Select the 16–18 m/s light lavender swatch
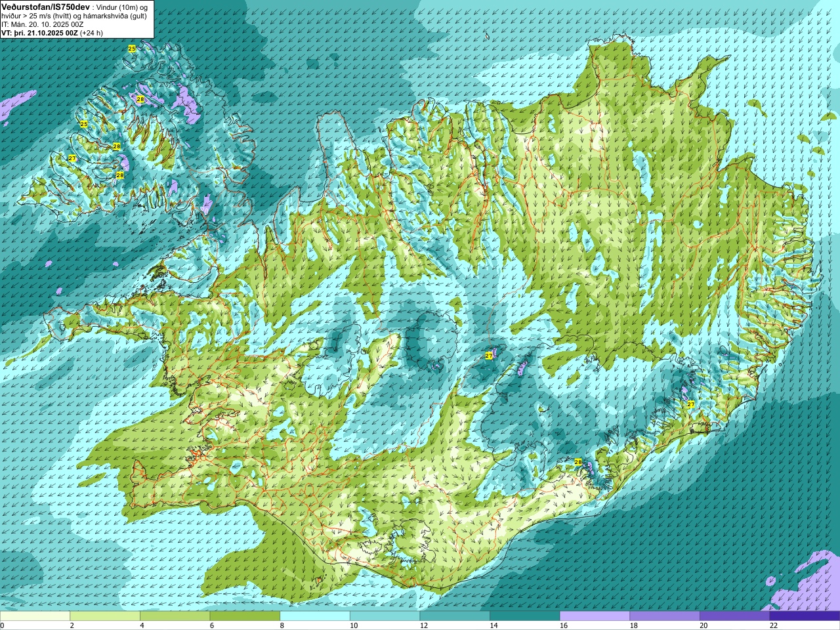Image resolution: width=840 pixels, height=630 pixels. 595,616
